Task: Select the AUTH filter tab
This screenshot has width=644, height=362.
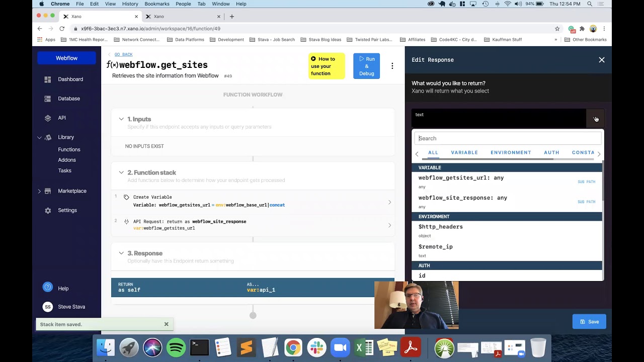Action: pyautogui.click(x=551, y=152)
